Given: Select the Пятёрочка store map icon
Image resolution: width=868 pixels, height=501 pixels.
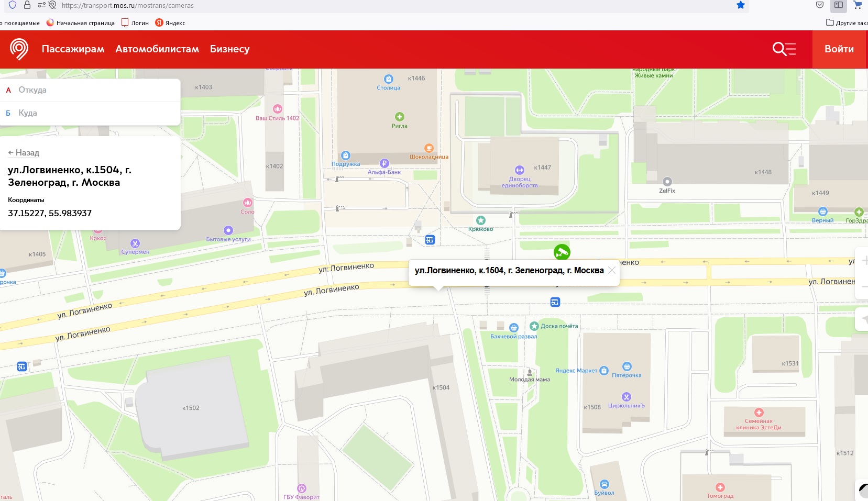Looking at the screenshot, I should [x=627, y=366].
